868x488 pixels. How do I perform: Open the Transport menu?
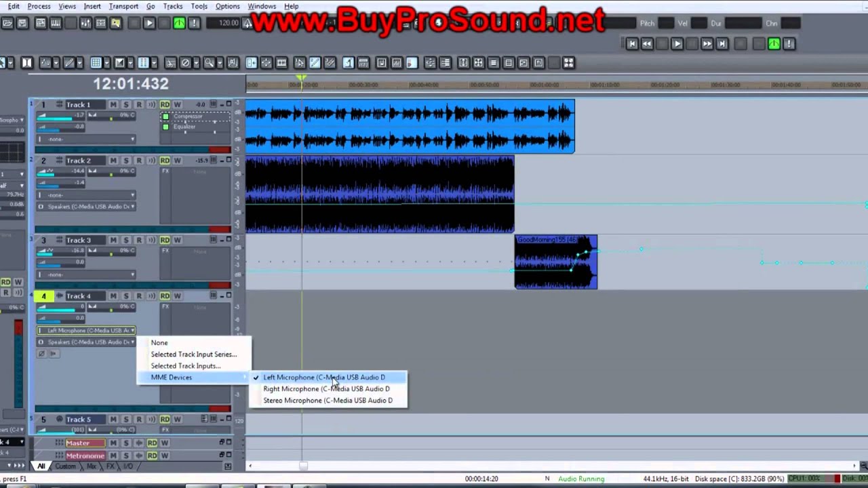click(x=123, y=6)
